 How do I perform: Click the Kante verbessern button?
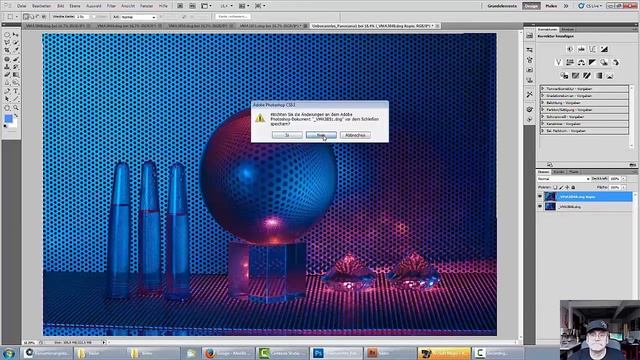point(233,17)
